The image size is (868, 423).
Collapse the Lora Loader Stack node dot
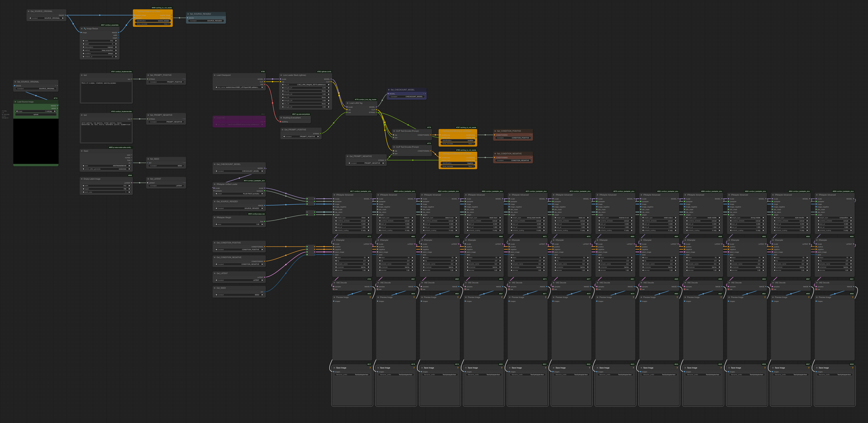281,75
